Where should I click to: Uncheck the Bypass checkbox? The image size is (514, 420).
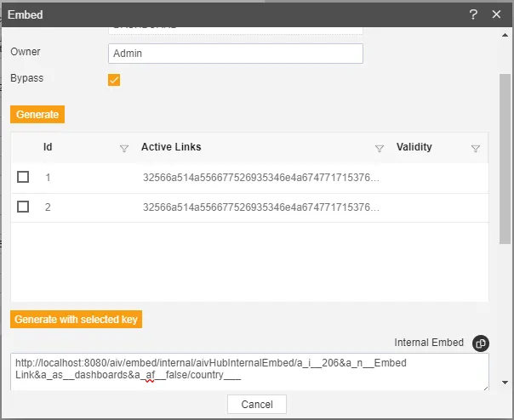114,80
